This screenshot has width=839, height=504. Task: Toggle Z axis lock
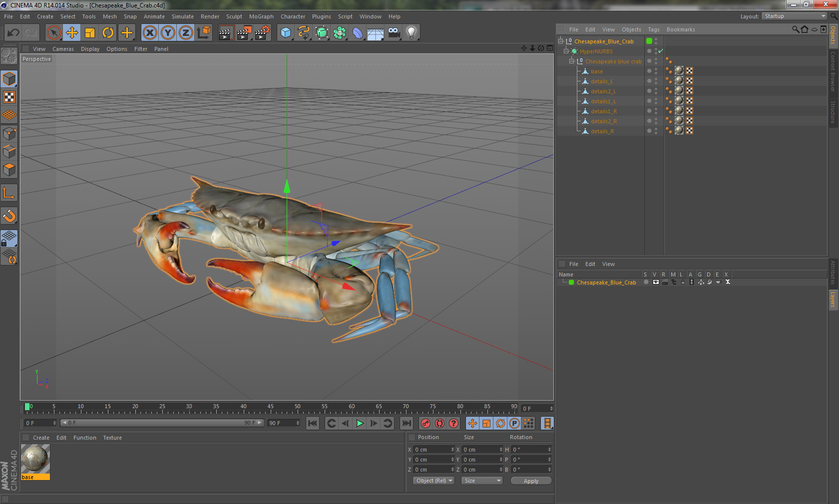pos(186,33)
